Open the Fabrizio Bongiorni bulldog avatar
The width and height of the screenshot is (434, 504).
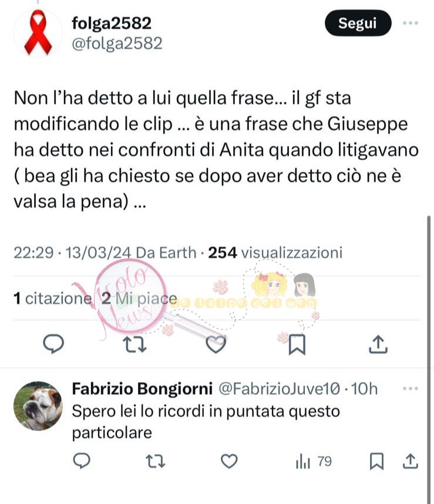(38, 406)
